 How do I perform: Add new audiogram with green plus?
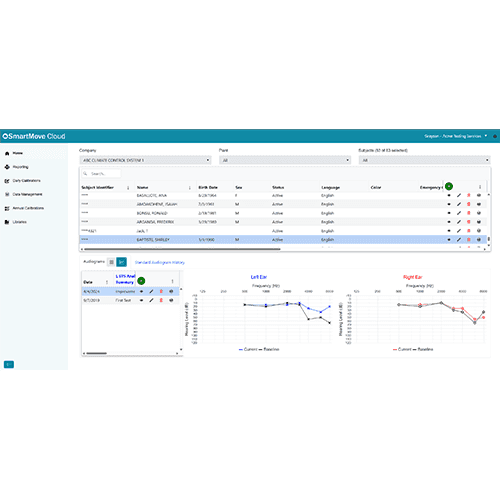pyautogui.click(x=141, y=281)
